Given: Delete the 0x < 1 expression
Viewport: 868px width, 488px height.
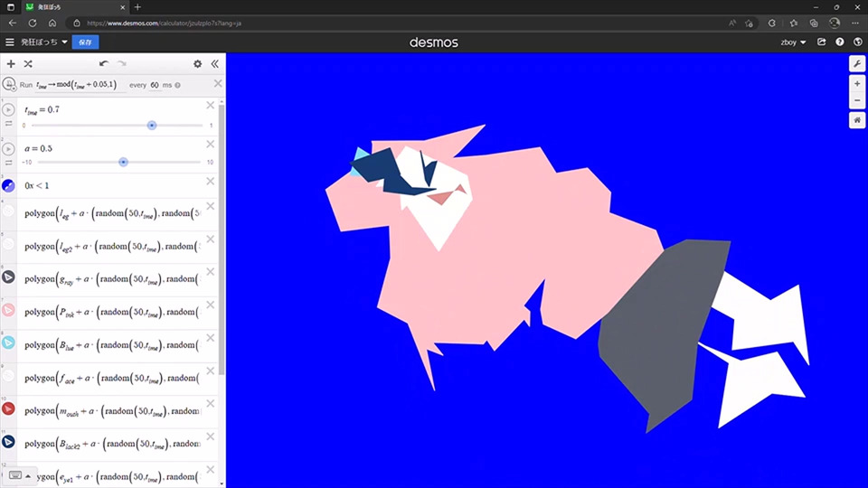Looking at the screenshot, I should point(211,182).
